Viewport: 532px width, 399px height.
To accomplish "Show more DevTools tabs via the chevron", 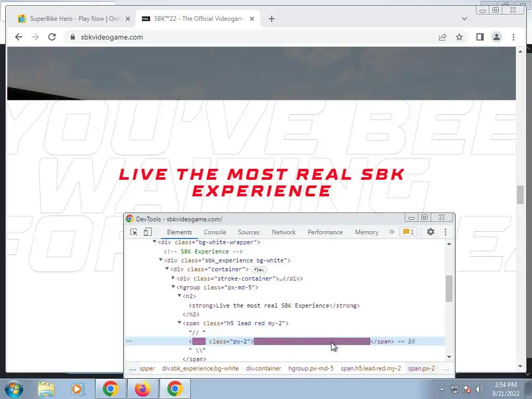I will [392, 232].
